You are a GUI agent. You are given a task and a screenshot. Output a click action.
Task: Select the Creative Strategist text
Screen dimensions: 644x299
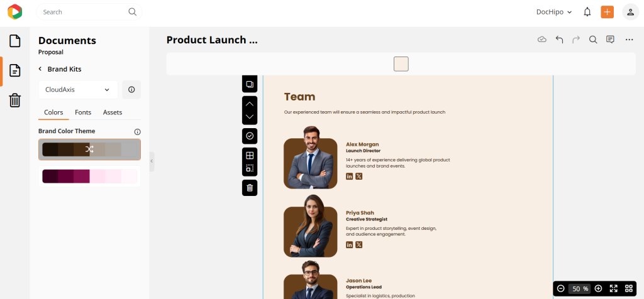[367, 219]
